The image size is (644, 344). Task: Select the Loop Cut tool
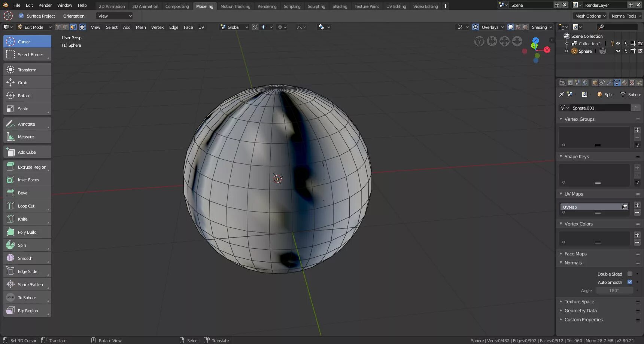coord(27,206)
